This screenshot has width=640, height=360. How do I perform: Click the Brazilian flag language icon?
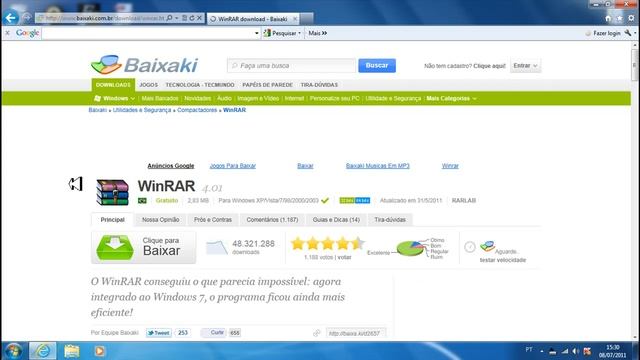coord(142,200)
